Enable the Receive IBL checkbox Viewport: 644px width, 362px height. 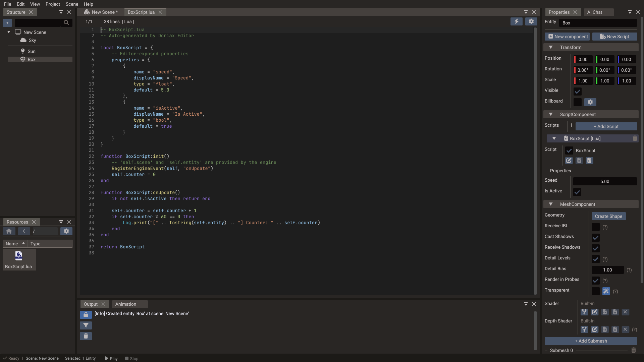(596, 227)
